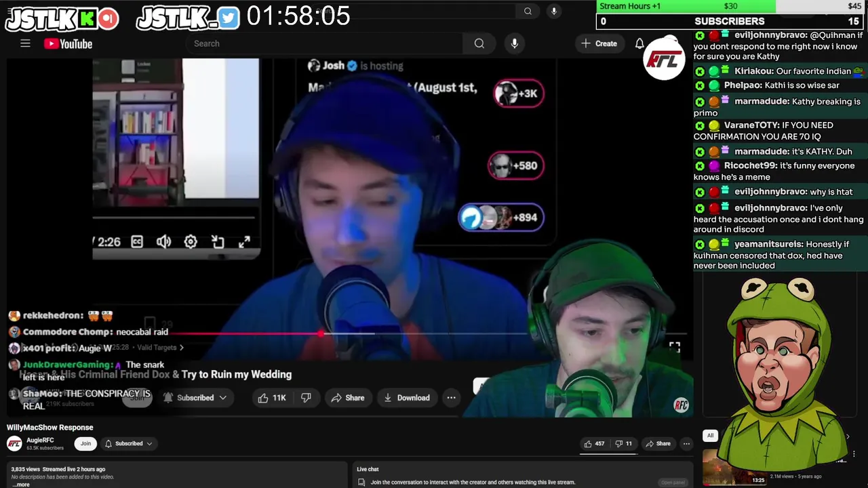Click Josh's verified checkmark badge
868x488 pixels.
[352, 66]
